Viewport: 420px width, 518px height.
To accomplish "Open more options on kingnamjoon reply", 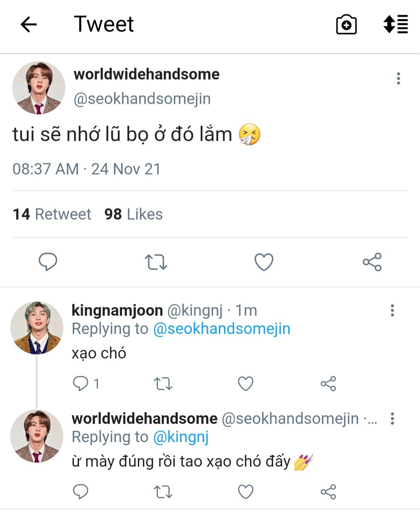I will click(392, 310).
